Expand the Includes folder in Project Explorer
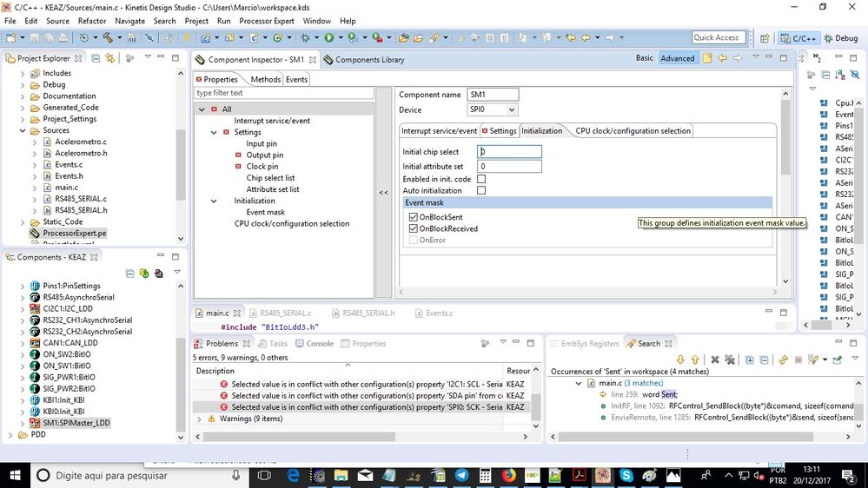 coord(22,73)
